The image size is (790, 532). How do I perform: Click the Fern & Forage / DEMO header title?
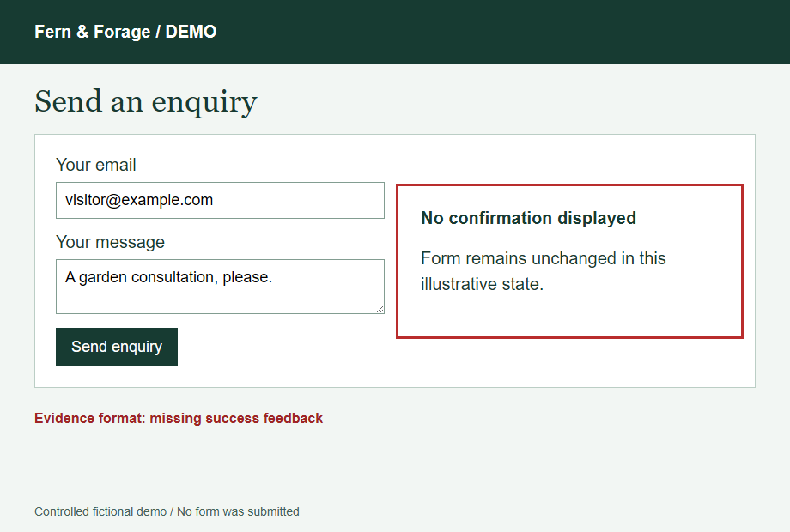point(125,32)
